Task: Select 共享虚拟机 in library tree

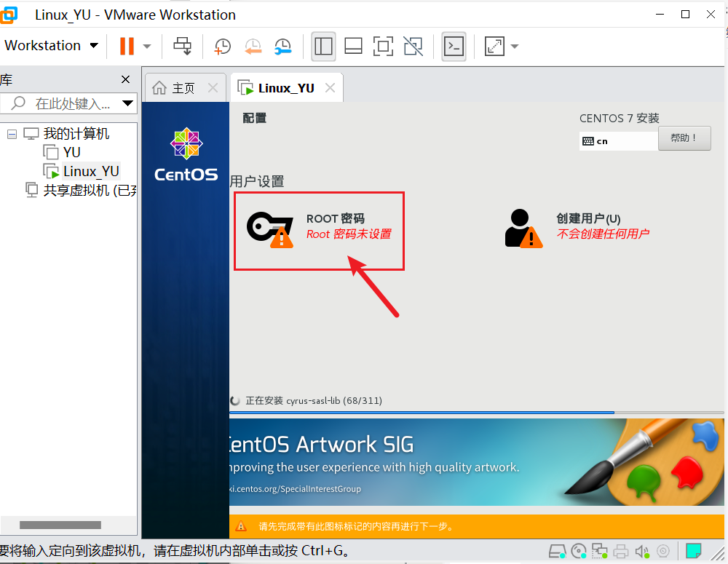Action: tap(82, 191)
